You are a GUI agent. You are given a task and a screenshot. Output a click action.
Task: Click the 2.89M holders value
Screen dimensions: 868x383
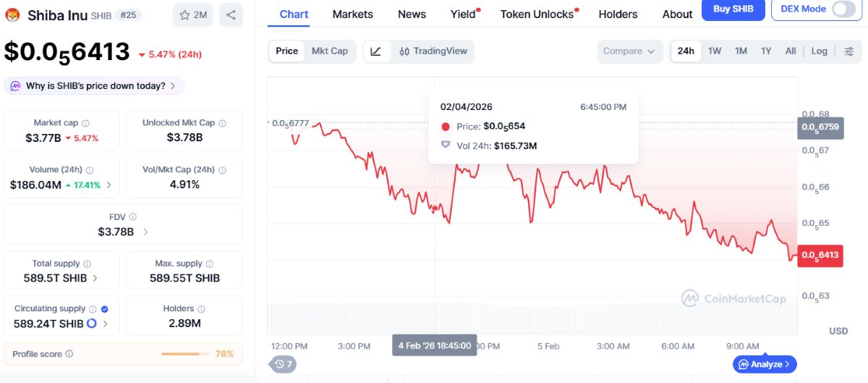184,324
